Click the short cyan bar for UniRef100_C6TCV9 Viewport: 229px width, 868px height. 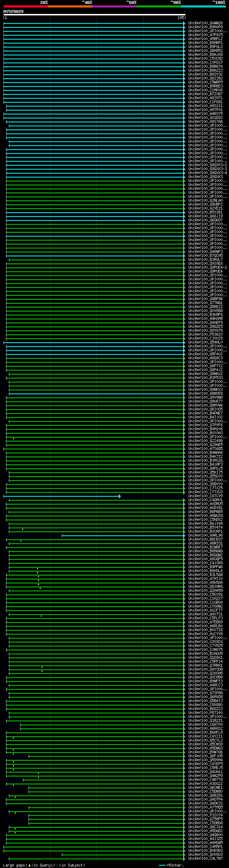coord(62,496)
